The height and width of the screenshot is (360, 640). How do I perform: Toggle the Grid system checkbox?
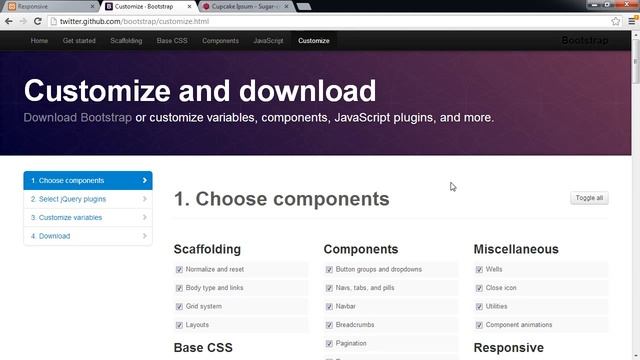click(x=179, y=307)
